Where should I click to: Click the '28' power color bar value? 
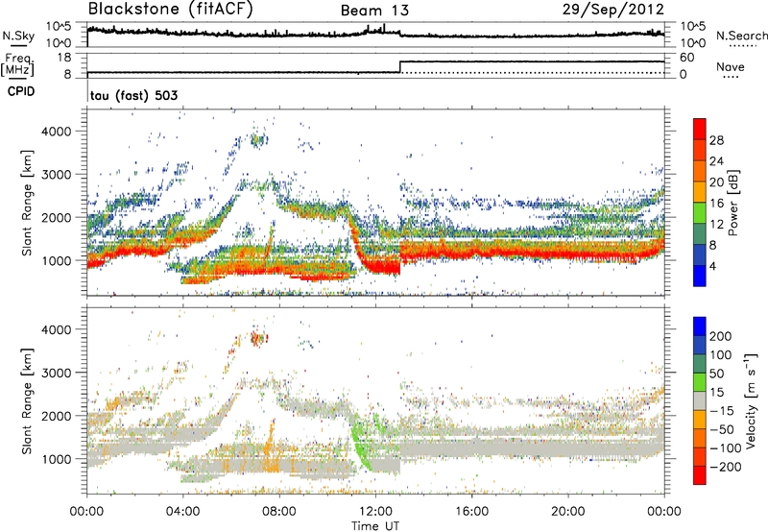tap(716, 140)
